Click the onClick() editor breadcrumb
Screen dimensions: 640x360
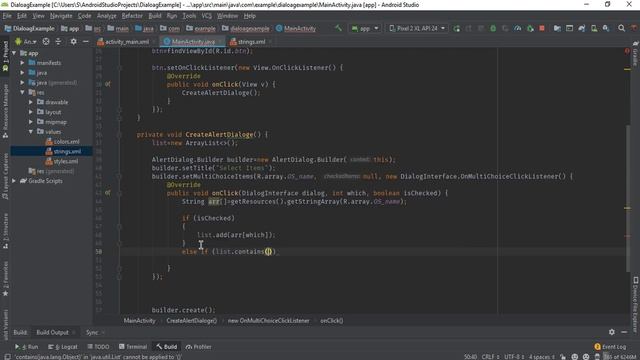pyautogui.click(x=331, y=321)
